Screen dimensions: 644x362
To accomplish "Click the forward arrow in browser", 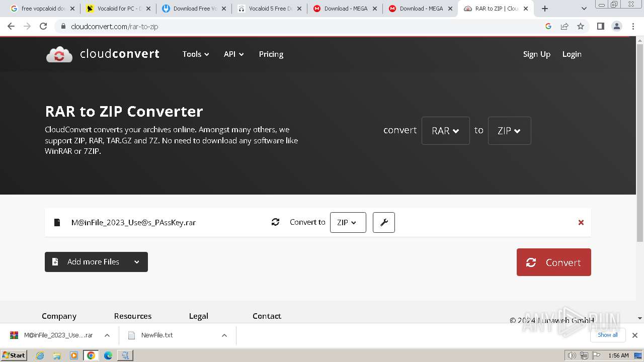I will 27,26.
